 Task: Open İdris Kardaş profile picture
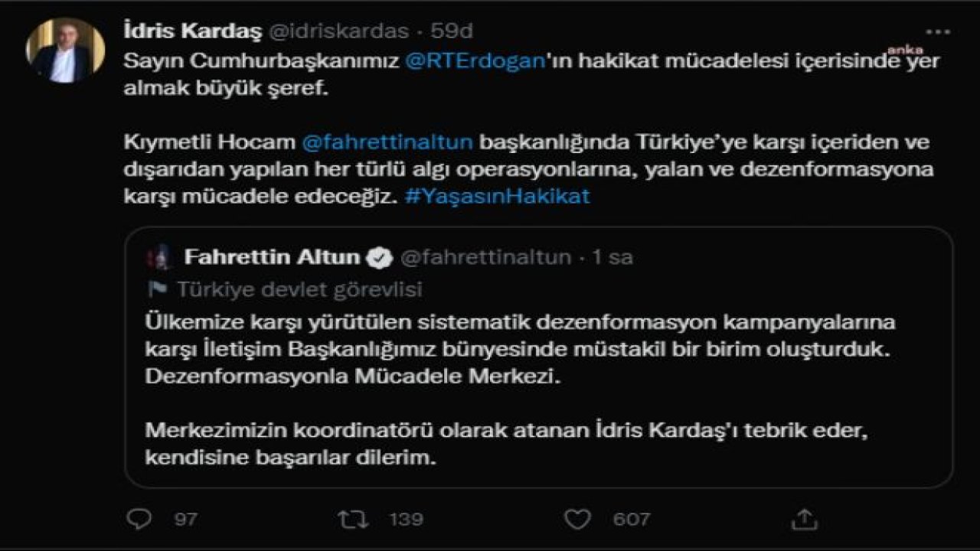point(64,51)
